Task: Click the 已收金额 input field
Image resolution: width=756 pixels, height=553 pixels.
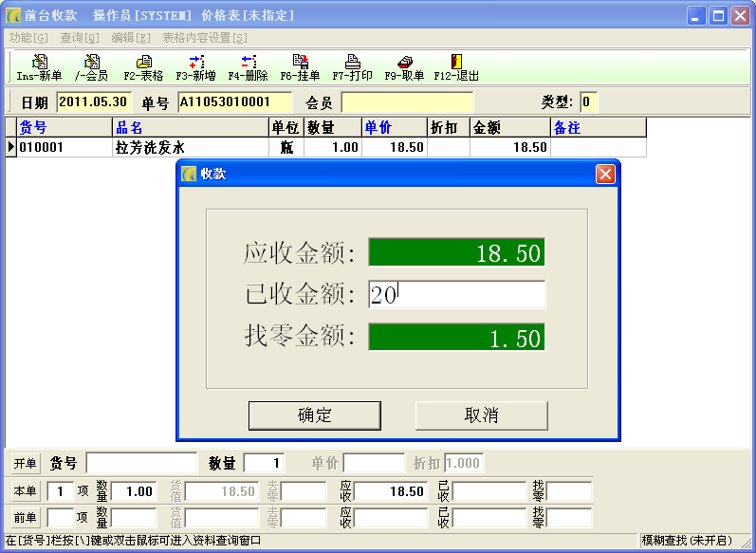Action: coord(456,294)
